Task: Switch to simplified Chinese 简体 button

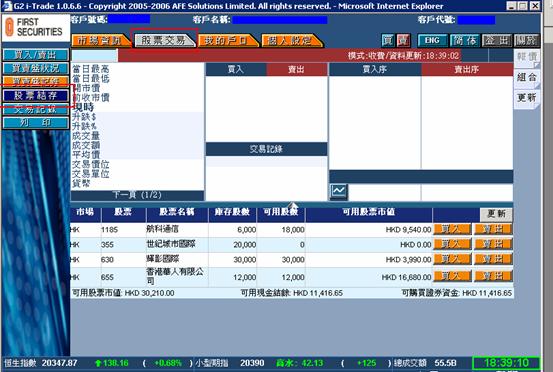Action: tap(465, 41)
